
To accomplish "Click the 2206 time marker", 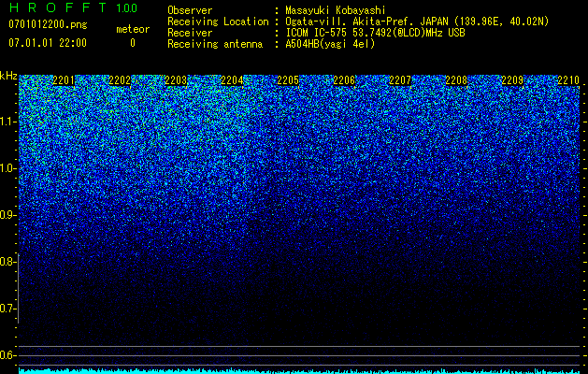I will click(x=344, y=79).
